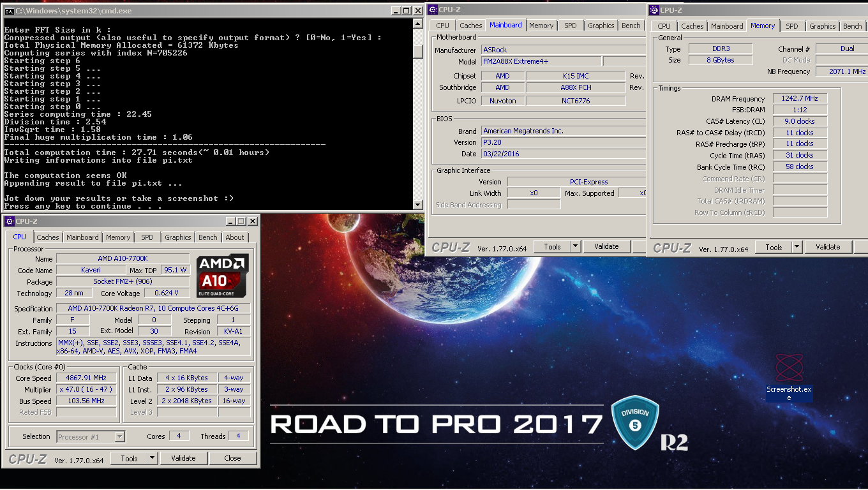This screenshot has height=490, width=868.
Task: Click the Core Speed value 4867.91 MHz
Action: tap(86, 378)
